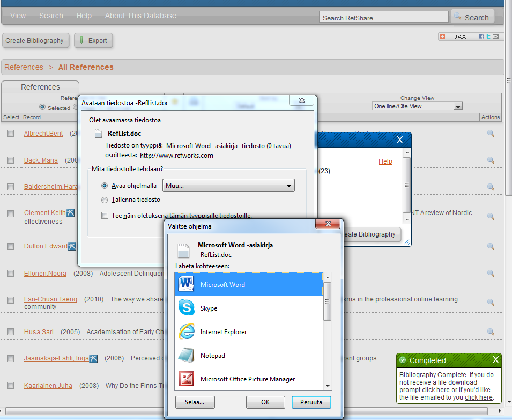This screenshot has height=420, width=512.
Task: Tick the checkbox for Ellonen, Noora
Action: coord(10,273)
